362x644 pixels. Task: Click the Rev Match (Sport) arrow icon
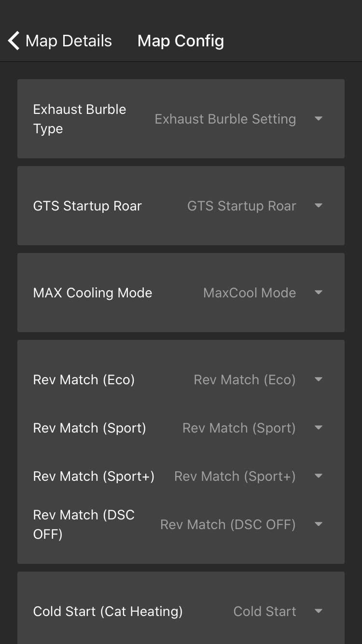coord(319,428)
